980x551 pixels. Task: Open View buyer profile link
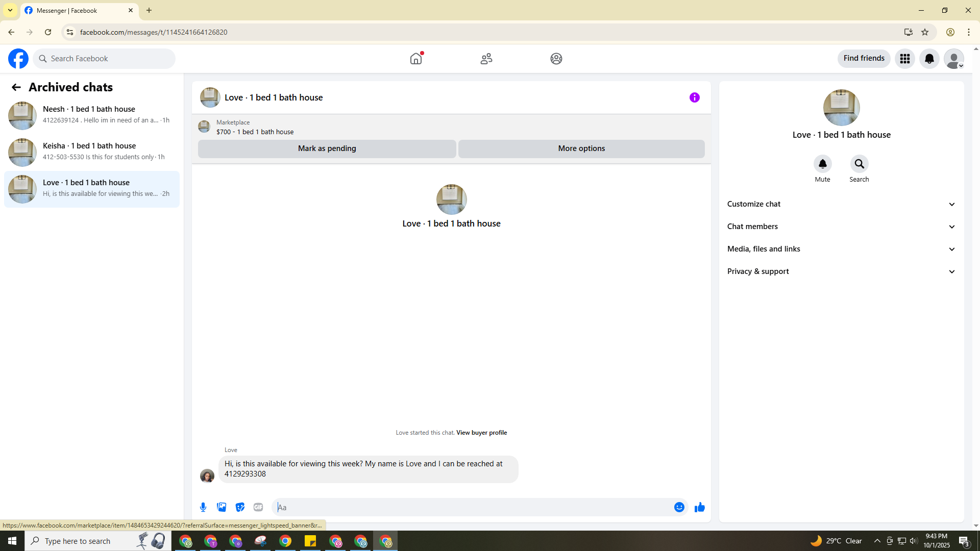pos(481,433)
